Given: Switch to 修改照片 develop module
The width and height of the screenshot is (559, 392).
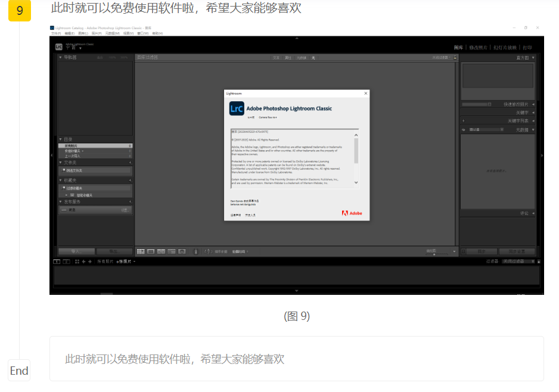Looking at the screenshot, I should coord(478,48).
